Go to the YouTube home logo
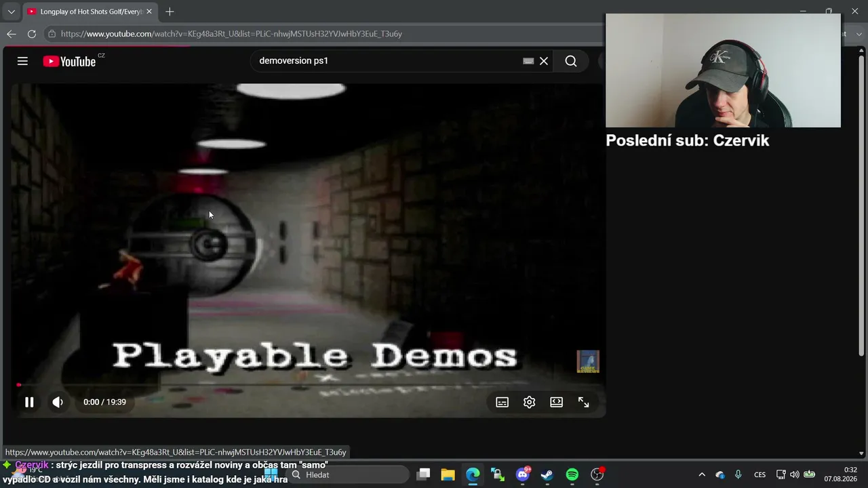 click(x=69, y=61)
